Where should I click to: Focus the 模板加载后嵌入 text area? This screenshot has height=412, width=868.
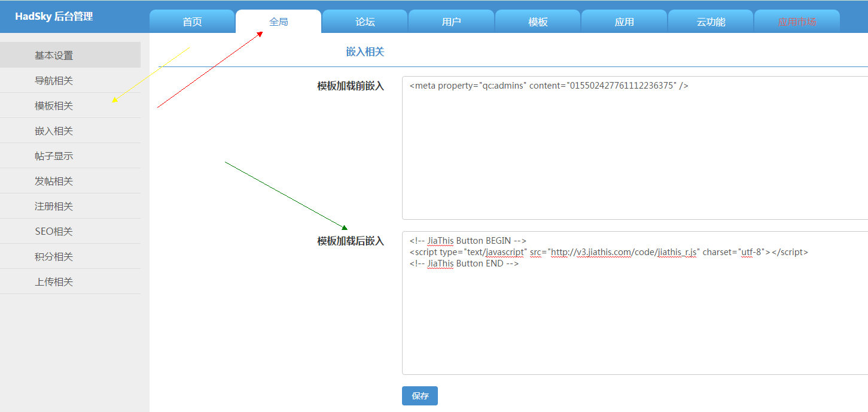[635, 303]
